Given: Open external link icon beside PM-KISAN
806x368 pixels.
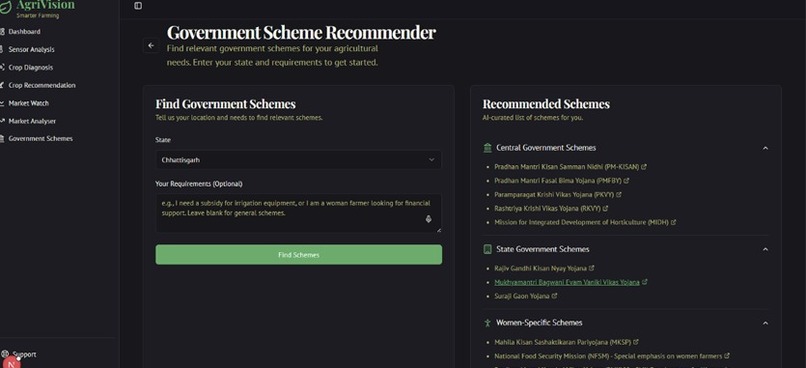Looking at the screenshot, I should (644, 167).
